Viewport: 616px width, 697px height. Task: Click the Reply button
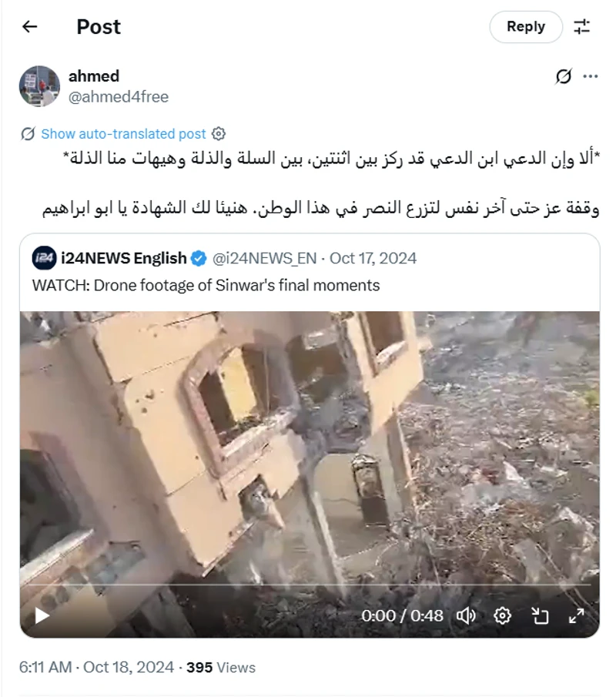(x=526, y=27)
